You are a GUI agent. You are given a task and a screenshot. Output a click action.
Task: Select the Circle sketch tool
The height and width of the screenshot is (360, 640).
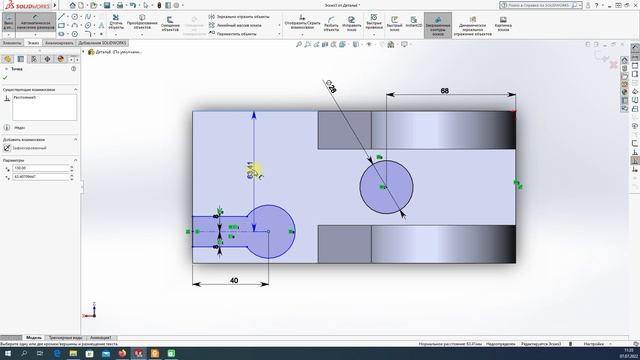click(75, 17)
